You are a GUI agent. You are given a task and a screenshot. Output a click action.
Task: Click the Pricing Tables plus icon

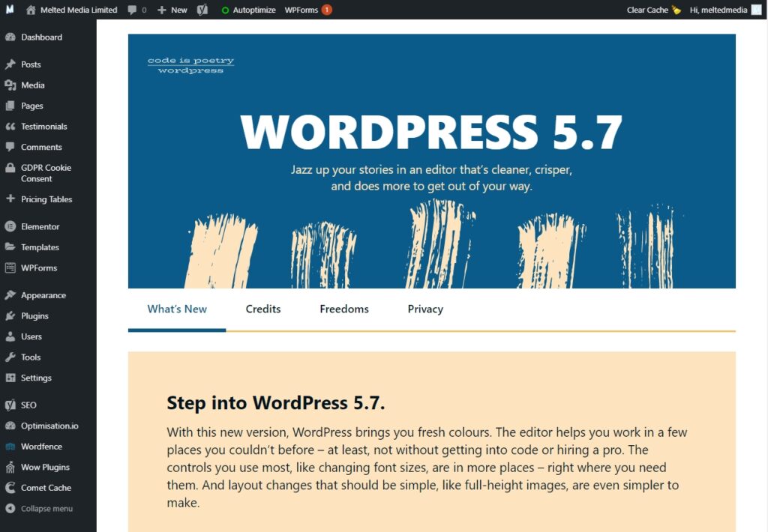10,199
